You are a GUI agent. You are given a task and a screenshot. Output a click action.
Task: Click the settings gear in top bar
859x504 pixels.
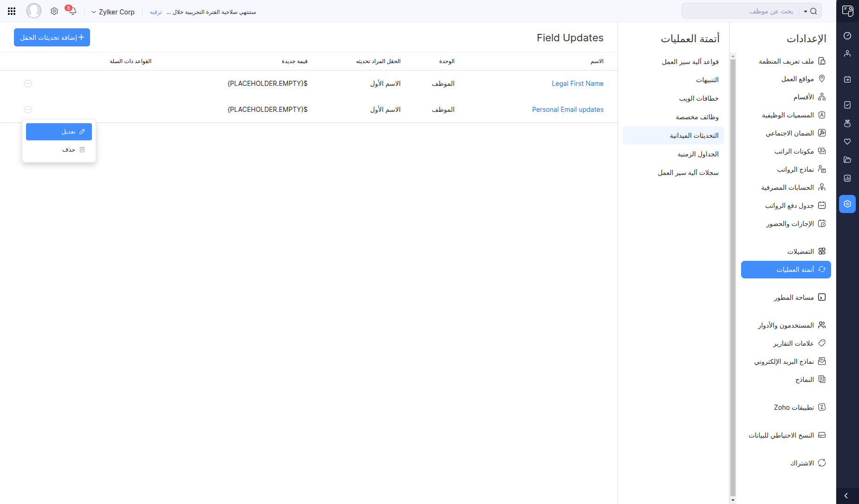click(x=54, y=12)
